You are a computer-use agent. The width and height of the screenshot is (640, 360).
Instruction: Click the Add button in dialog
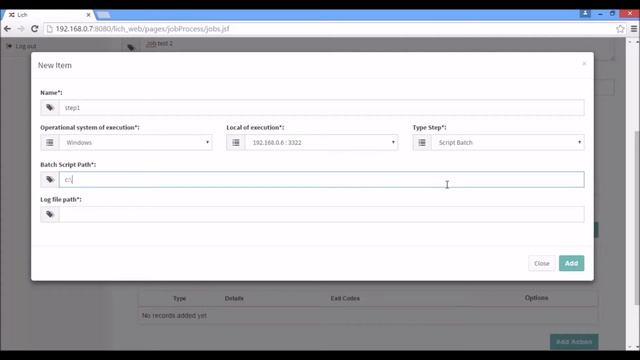pos(571,263)
